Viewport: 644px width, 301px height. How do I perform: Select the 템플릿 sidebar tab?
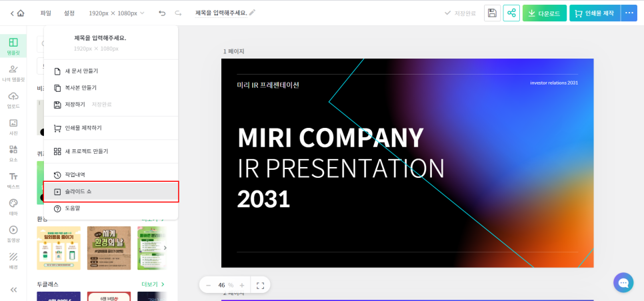click(13, 47)
